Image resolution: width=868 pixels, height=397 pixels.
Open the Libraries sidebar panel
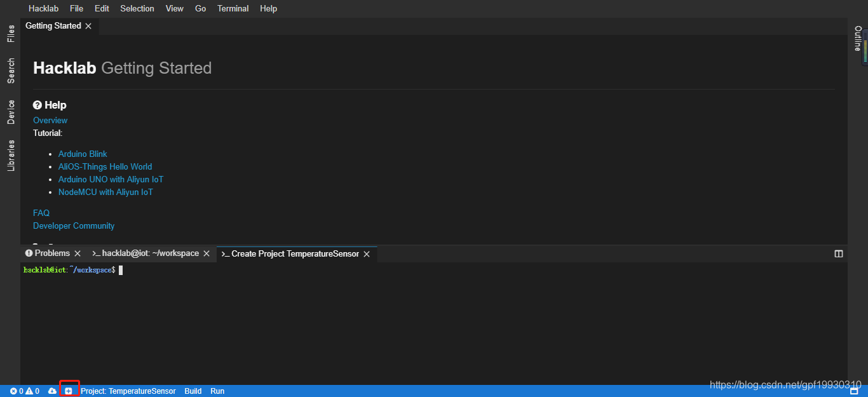tap(11, 156)
